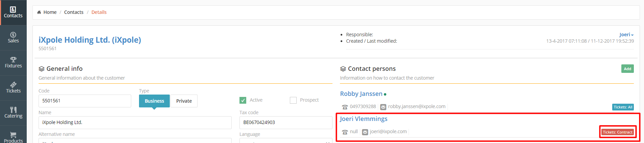This screenshot has height=143, width=644.
Task: Enable the Prospect checkbox
Action: click(x=293, y=100)
